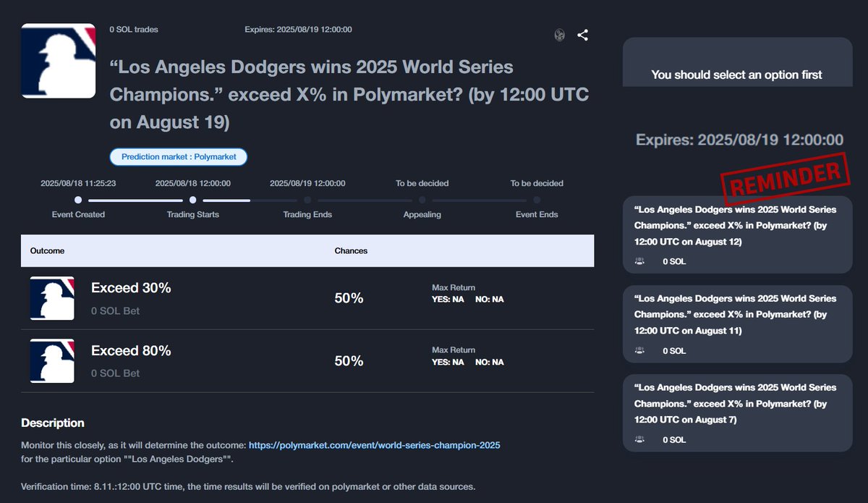Viewport: 868px width, 503px height.
Task: Open the polymarket.com world series champion link
Action: tap(374, 445)
